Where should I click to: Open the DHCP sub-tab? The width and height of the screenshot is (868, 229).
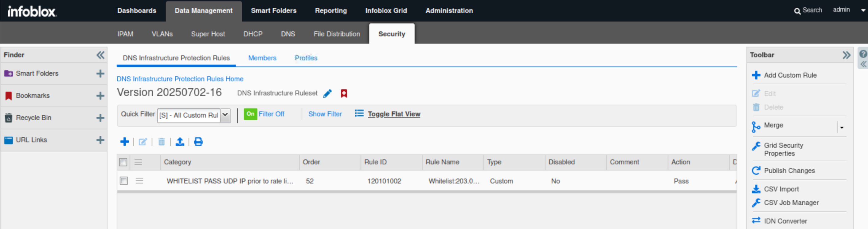click(253, 34)
